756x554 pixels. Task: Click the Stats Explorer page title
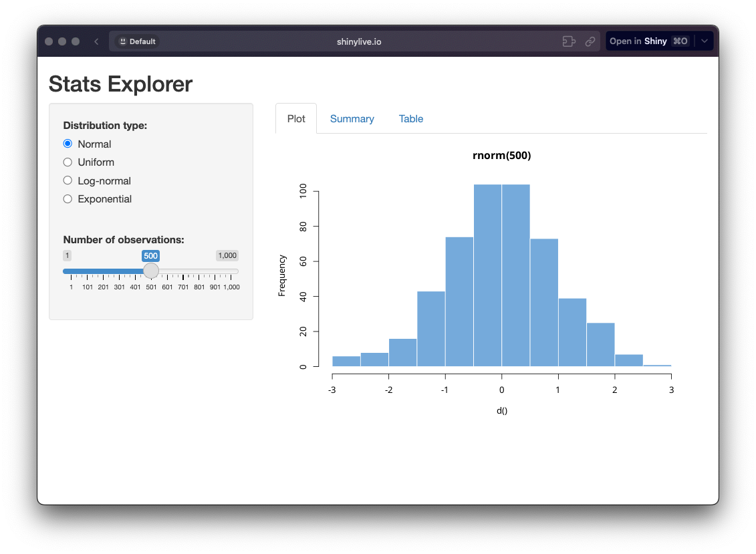pyautogui.click(x=120, y=84)
